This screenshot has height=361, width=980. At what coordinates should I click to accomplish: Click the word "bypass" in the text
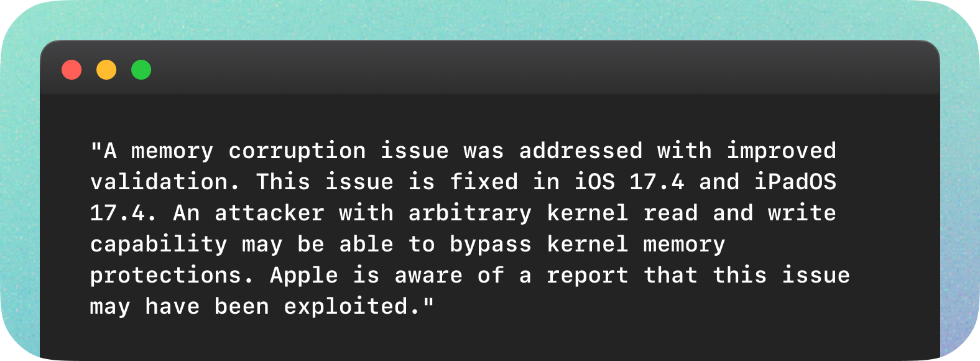click(491, 245)
